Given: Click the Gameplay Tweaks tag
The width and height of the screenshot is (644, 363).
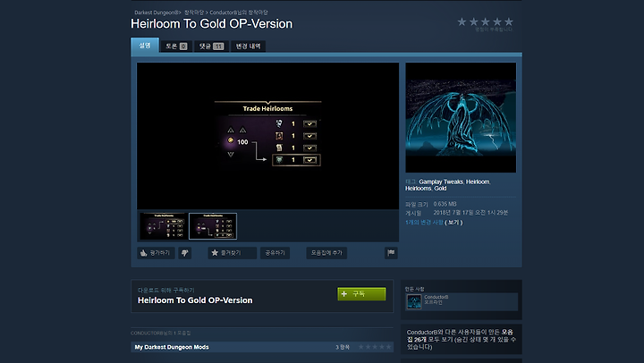Looking at the screenshot, I should click(x=441, y=181).
